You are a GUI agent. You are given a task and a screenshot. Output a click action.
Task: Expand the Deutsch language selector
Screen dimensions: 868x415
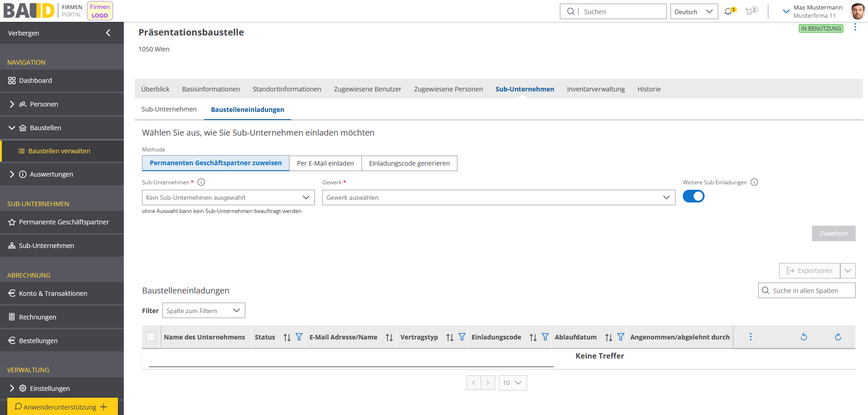click(694, 12)
